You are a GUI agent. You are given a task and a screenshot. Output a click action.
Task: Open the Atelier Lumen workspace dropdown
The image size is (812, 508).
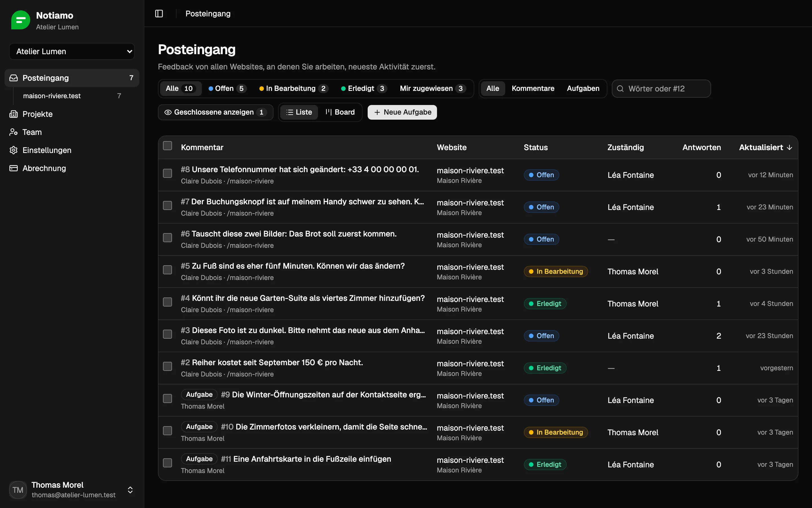[x=72, y=51]
